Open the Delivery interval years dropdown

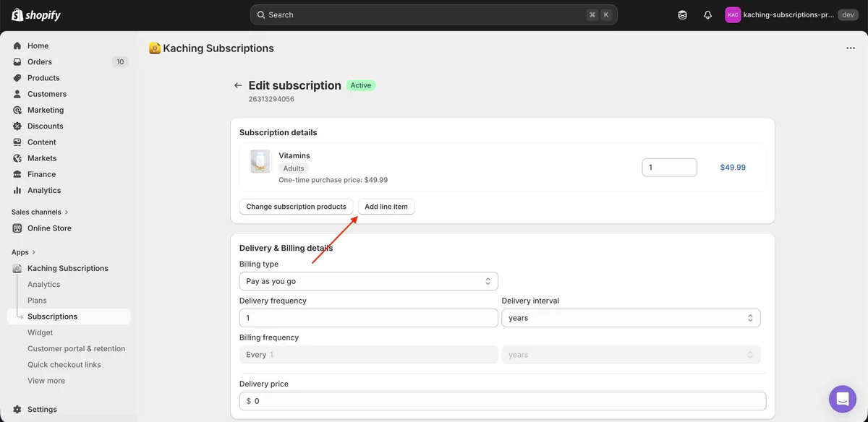tap(631, 318)
